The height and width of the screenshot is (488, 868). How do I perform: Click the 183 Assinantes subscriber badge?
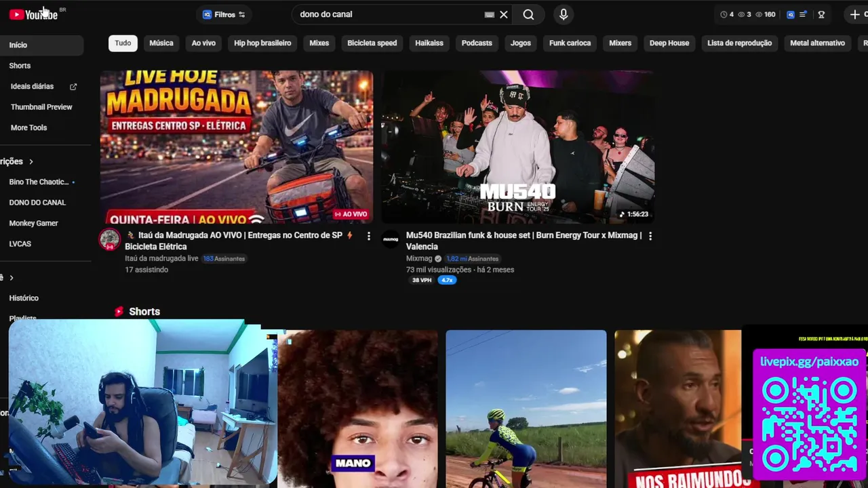coord(224,258)
